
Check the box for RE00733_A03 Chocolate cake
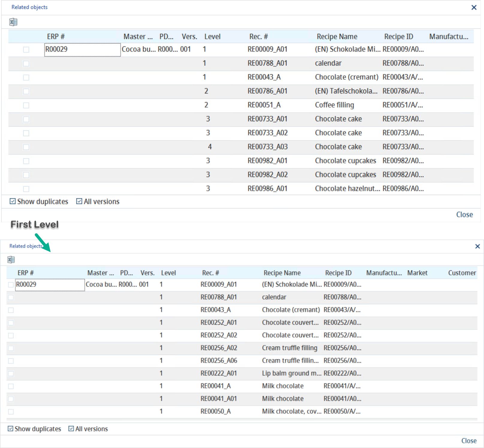point(26,147)
